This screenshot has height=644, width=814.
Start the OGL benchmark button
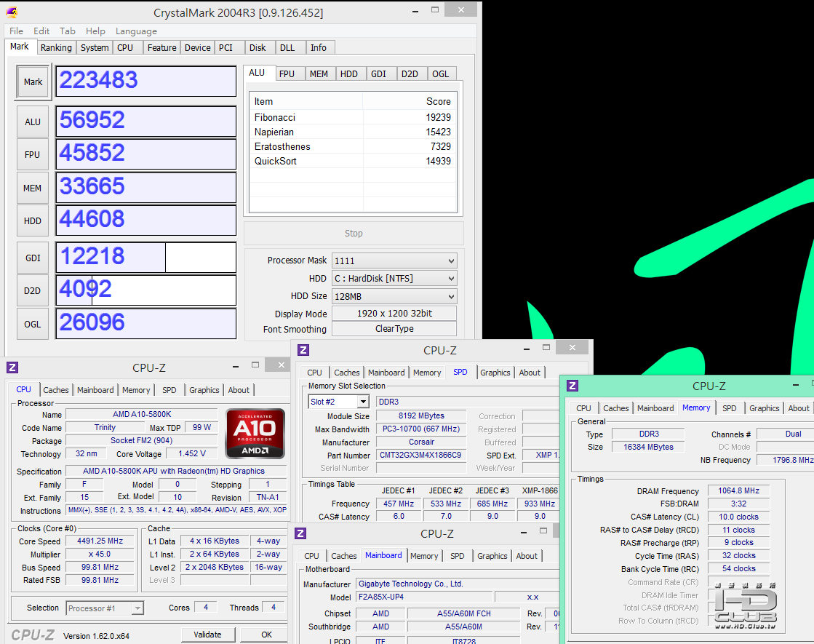(33, 324)
